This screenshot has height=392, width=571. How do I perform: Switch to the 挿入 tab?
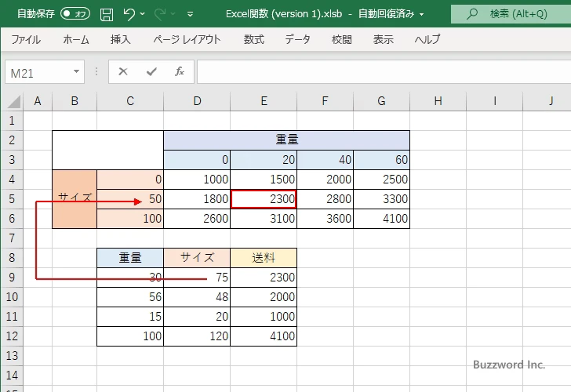[121, 39]
